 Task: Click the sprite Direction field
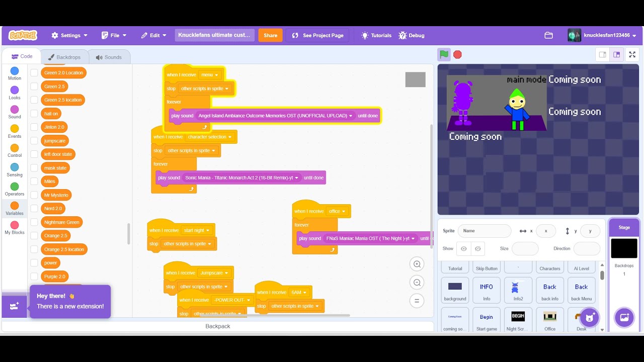pos(587,248)
